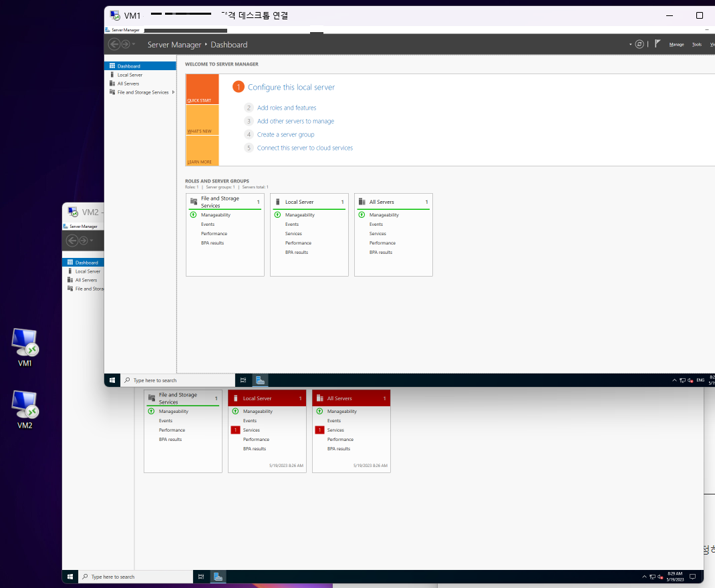Click red Services alert badge in VM2 Local Server tile

[235, 430]
